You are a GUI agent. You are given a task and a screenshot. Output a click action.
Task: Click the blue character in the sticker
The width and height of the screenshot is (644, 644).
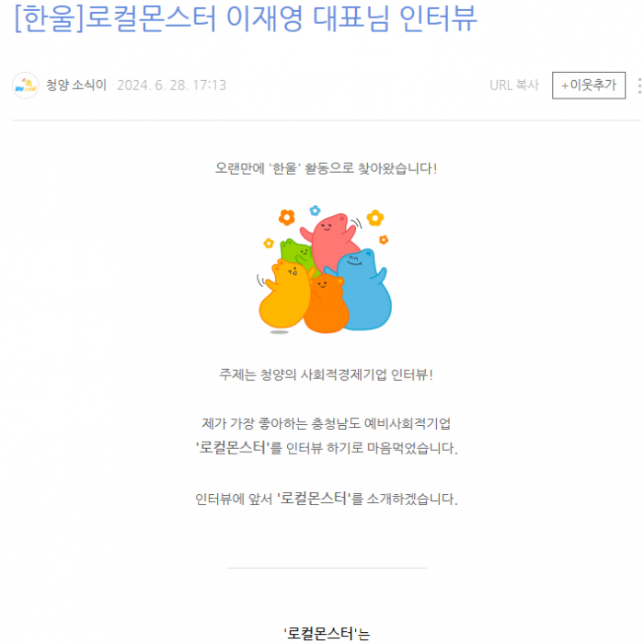pyautogui.click(x=363, y=290)
